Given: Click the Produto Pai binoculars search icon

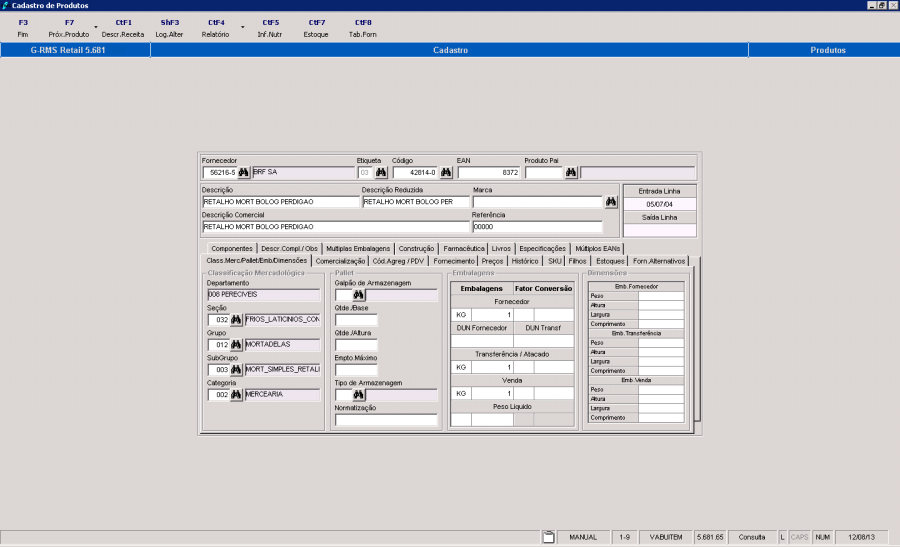Looking at the screenshot, I should [x=571, y=172].
